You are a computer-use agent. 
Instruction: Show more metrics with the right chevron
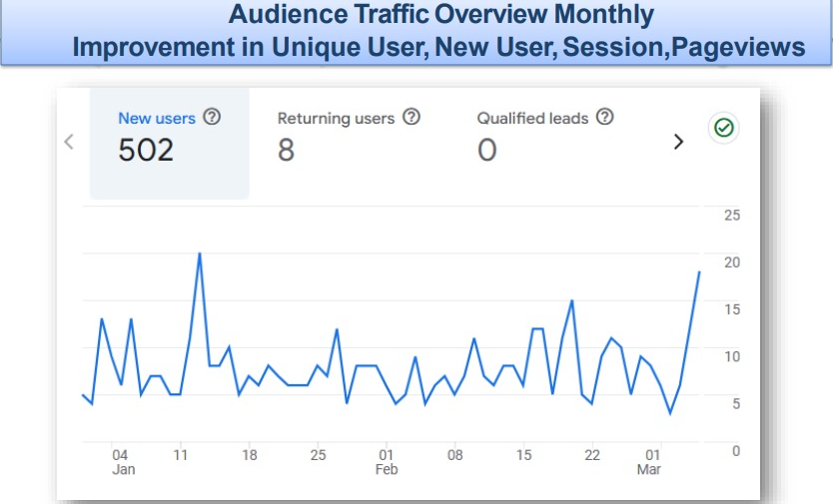pos(678,142)
